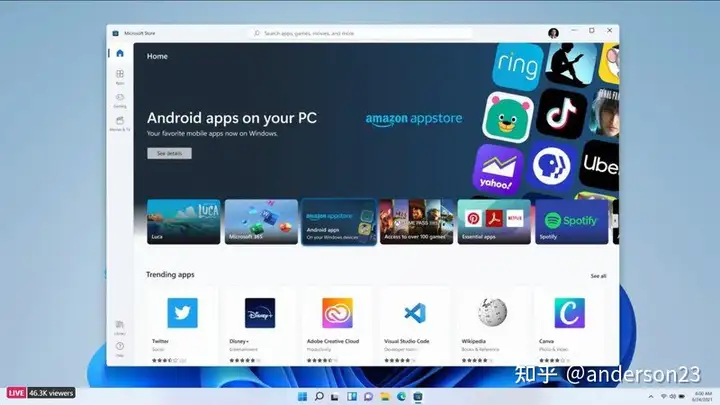Click See all for Trending apps
The height and width of the screenshot is (405, 720).
pyautogui.click(x=598, y=276)
